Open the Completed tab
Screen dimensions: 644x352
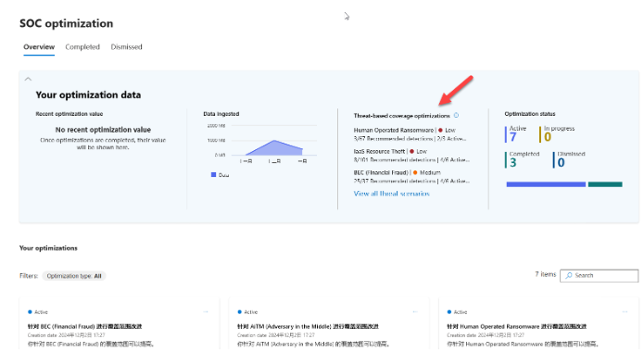click(x=82, y=47)
